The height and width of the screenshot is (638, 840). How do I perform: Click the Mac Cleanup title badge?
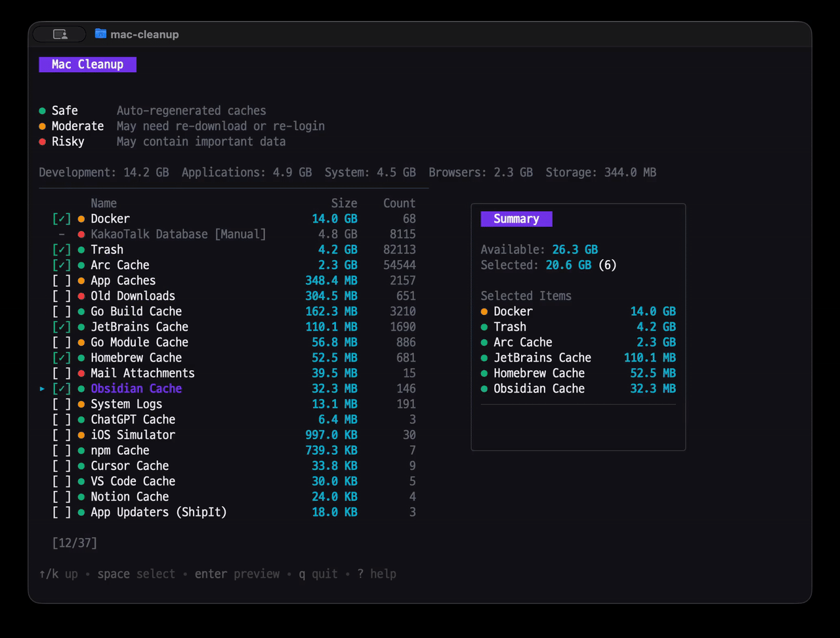87,64
